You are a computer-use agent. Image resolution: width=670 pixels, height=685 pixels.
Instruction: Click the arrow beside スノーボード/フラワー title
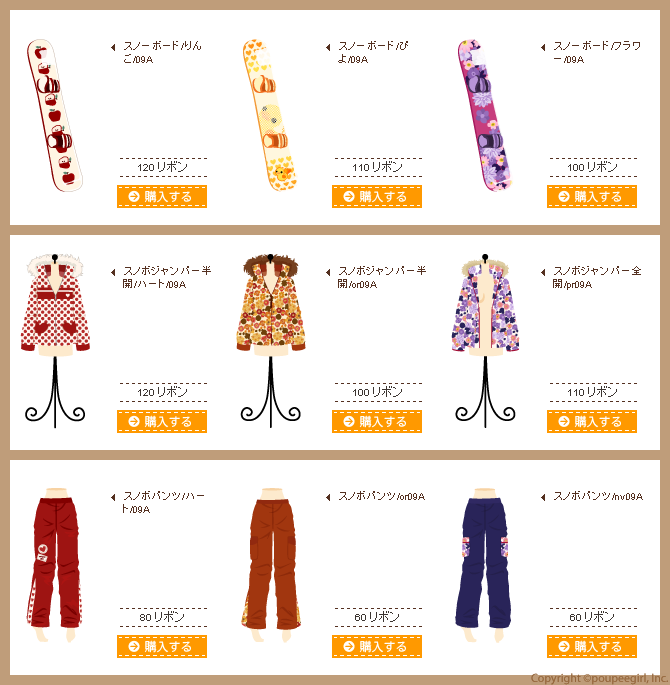(x=543, y=47)
